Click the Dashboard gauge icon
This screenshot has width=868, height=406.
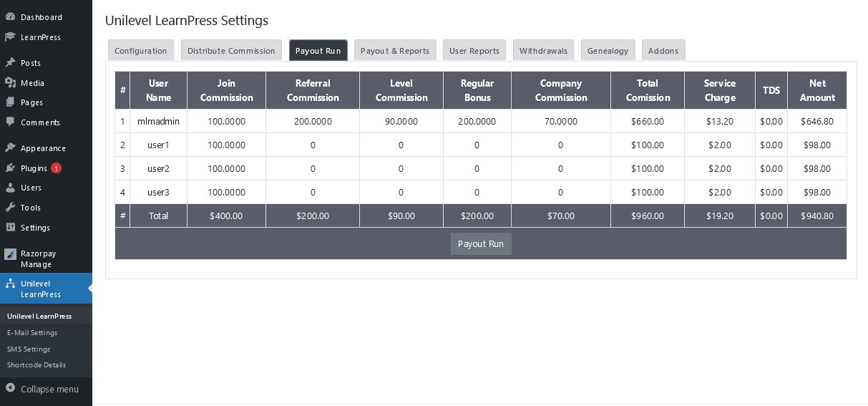[x=10, y=16]
